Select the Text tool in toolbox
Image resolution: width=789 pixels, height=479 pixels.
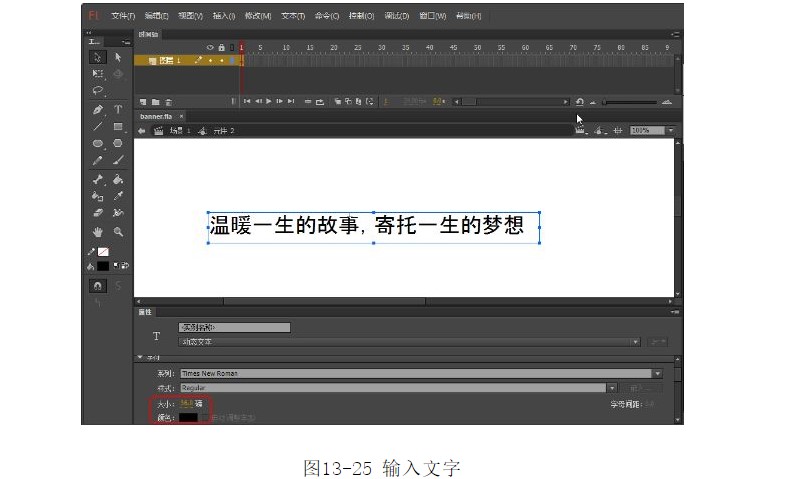[118, 109]
